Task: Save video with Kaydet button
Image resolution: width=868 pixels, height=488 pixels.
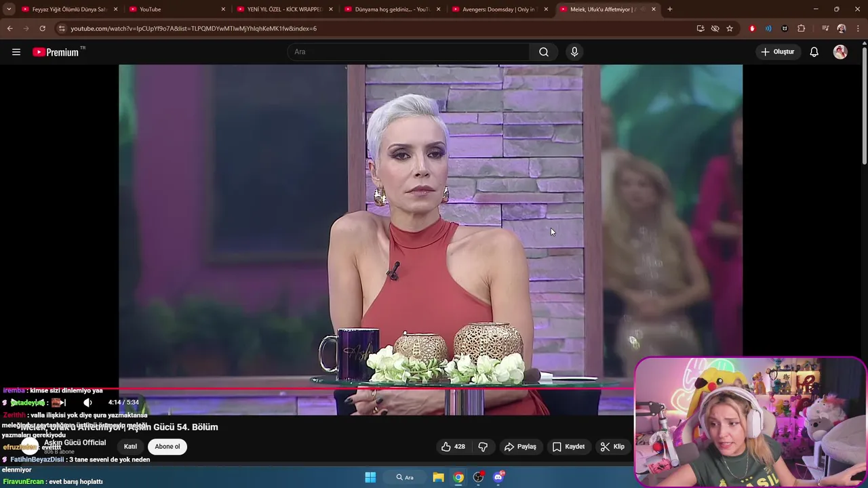Action: (x=568, y=447)
